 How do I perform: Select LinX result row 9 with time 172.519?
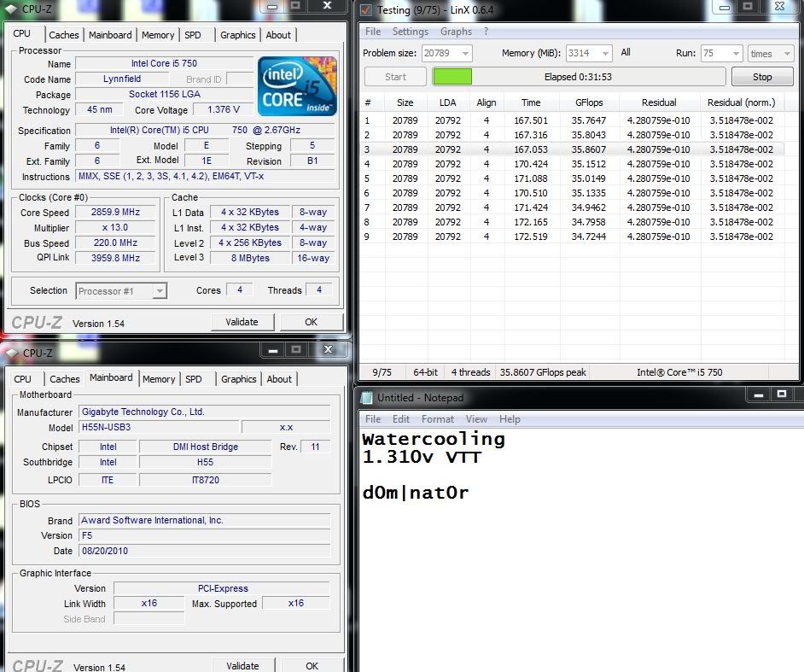tap(572, 237)
